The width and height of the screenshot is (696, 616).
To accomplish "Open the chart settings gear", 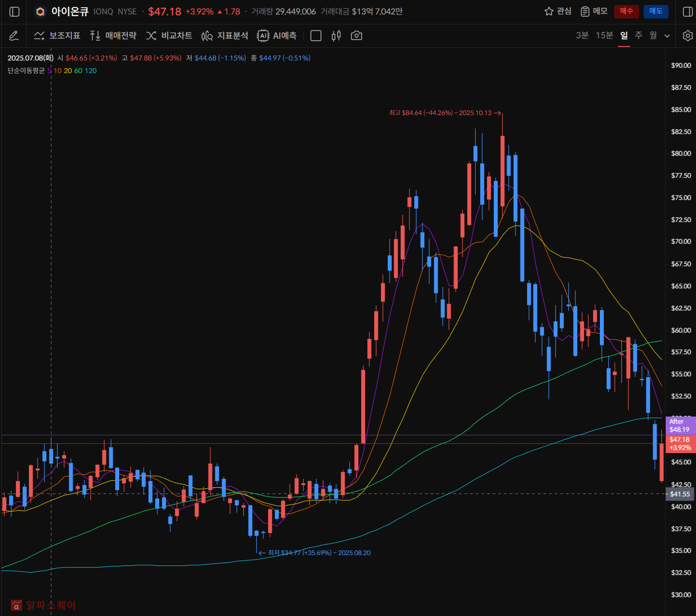I will pyautogui.click(x=687, y=36).
